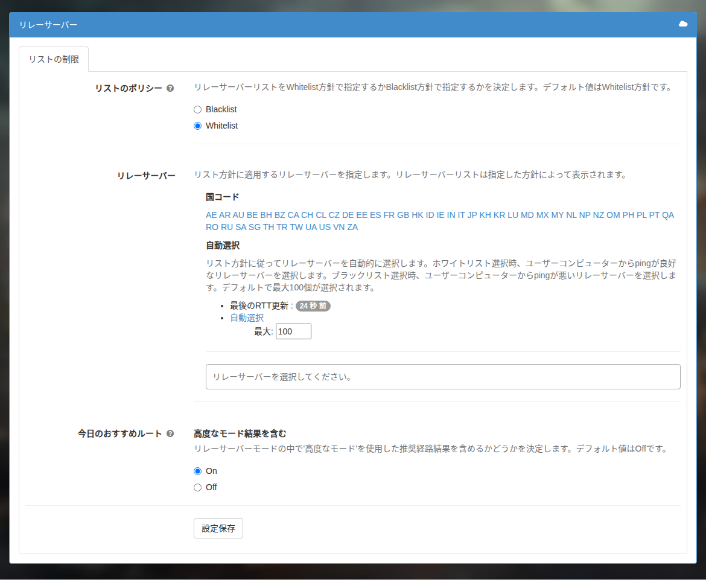Choose country code EE

point(362,215)
